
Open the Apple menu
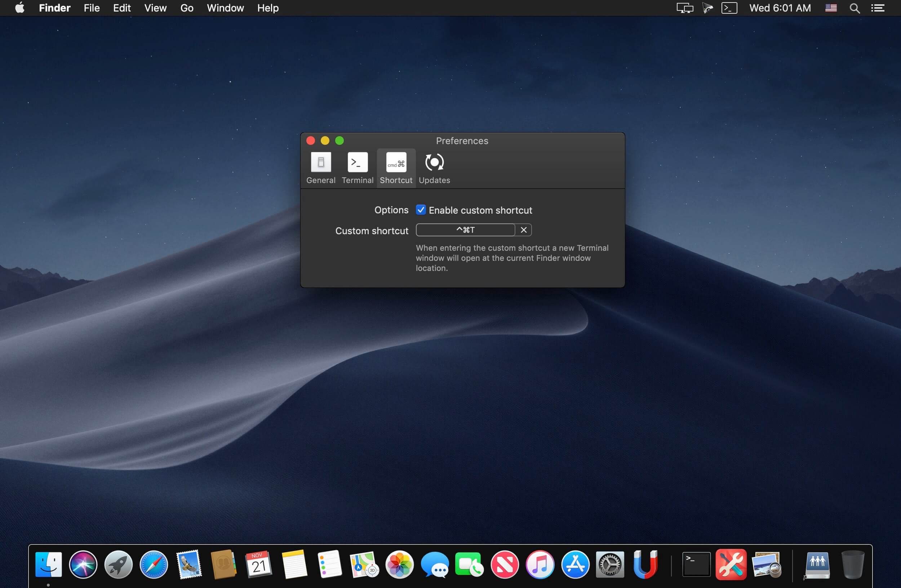tap(20, 8)
